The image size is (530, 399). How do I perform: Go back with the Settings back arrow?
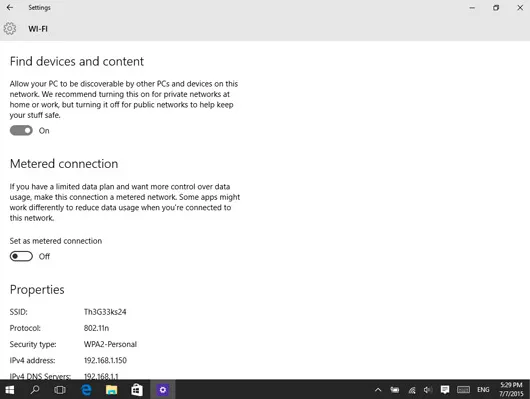point(10,7)
